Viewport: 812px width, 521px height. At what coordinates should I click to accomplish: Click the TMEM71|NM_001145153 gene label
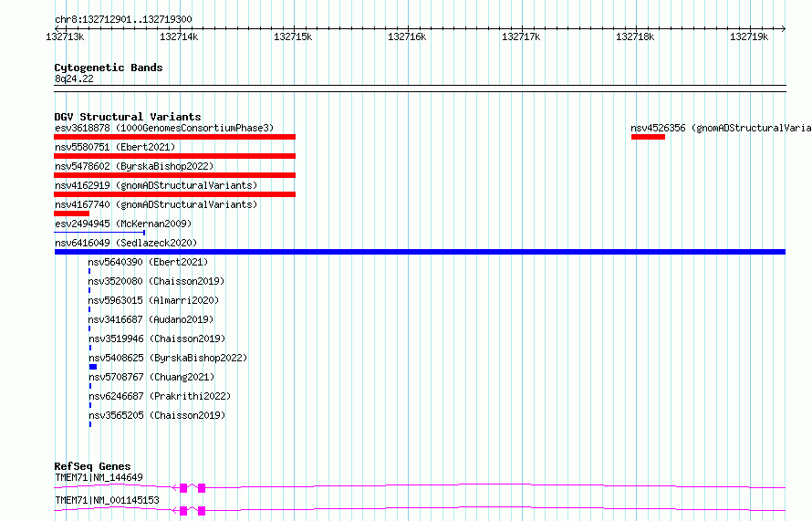[107, 500]
